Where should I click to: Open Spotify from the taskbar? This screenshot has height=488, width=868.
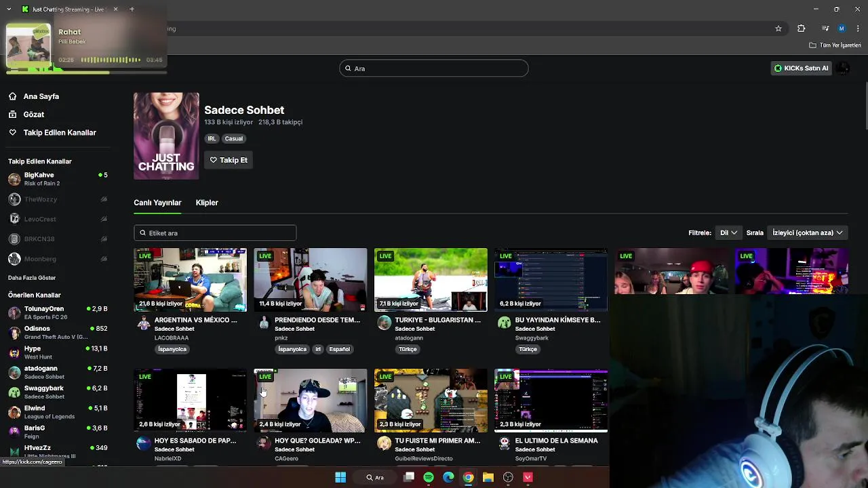coord(429,477)
